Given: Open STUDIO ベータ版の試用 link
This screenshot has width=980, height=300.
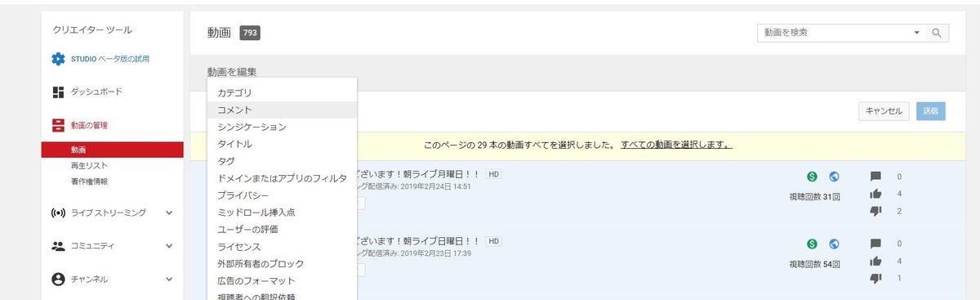Looking at the screenshot, I should point(110,59).
